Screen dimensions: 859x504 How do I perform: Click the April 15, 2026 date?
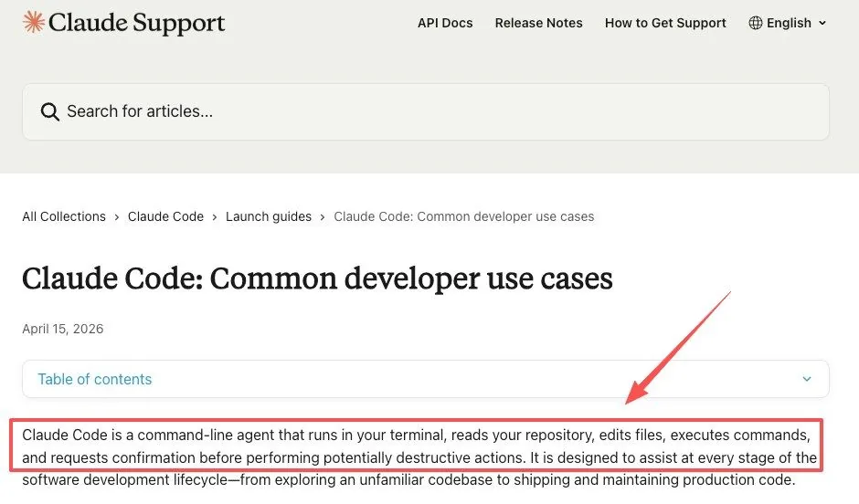[x=63, y=329]
